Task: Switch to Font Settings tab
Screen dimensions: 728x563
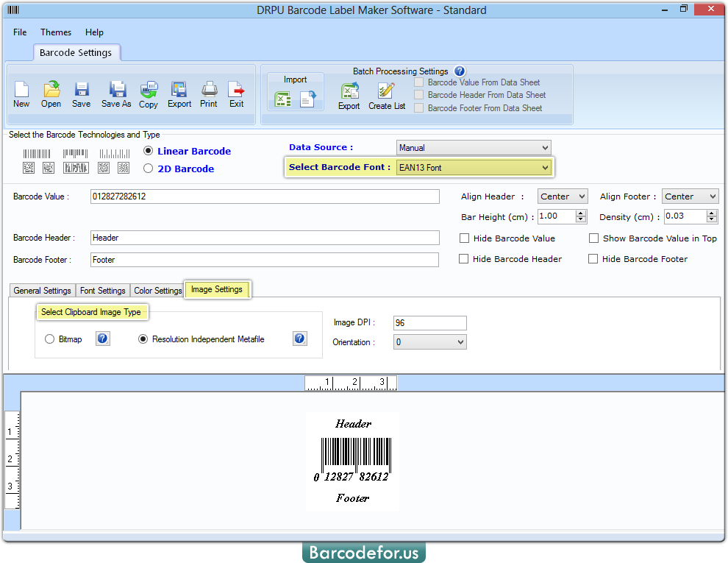Action: click(x=103, y=290)
